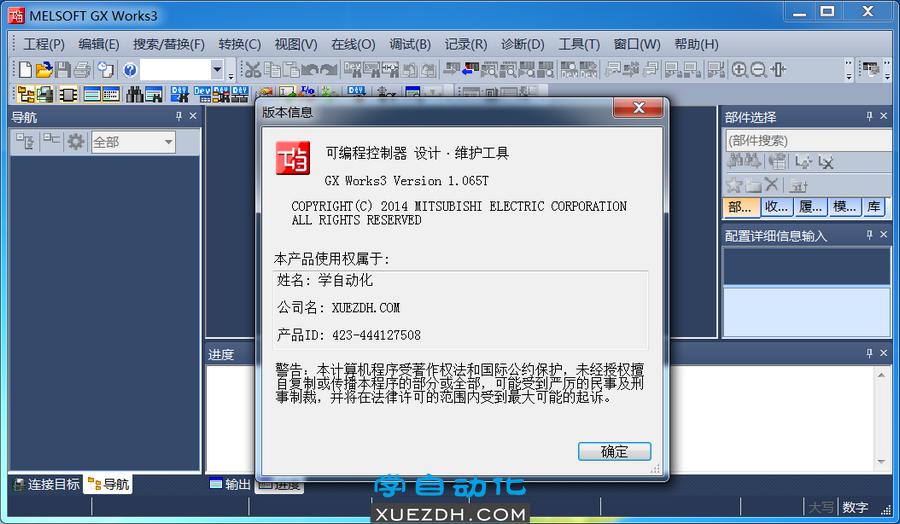Click the red GX Works3 logo in dialog
Screen dimensions: 900x524
click(293, 158)
